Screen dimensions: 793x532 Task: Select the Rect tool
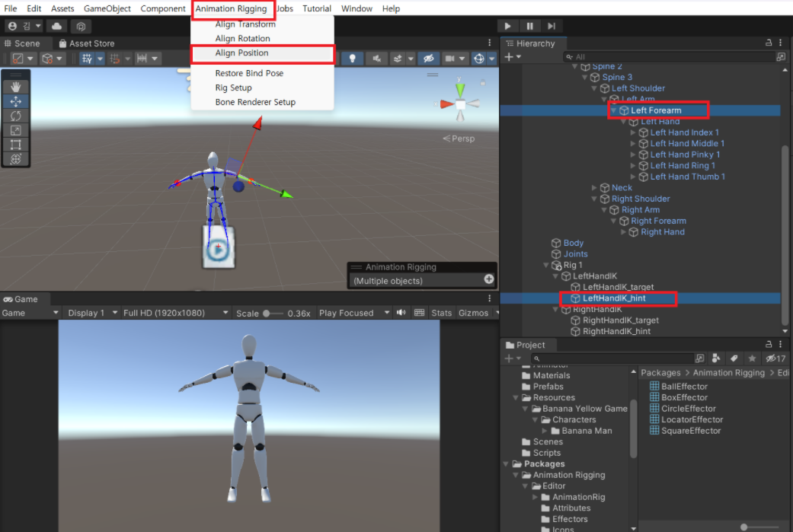[16, 145]
